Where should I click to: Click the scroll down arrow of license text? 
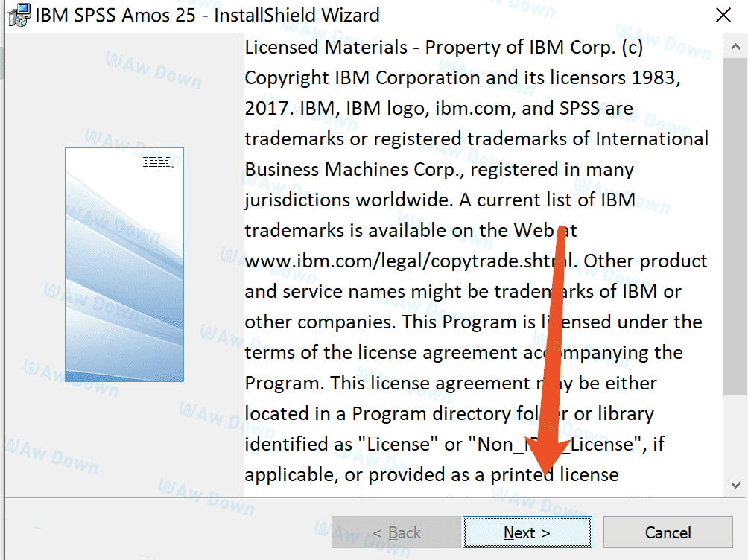735,485
